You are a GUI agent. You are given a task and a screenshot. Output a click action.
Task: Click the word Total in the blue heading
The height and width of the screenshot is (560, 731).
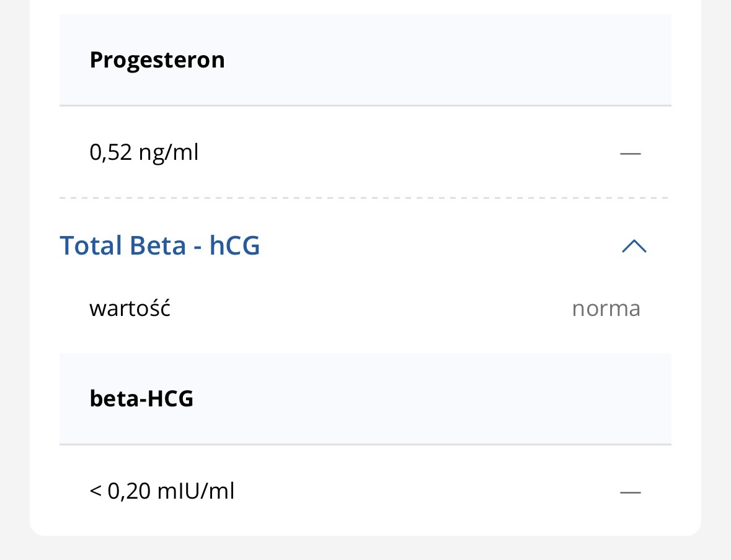pos(91,246)
